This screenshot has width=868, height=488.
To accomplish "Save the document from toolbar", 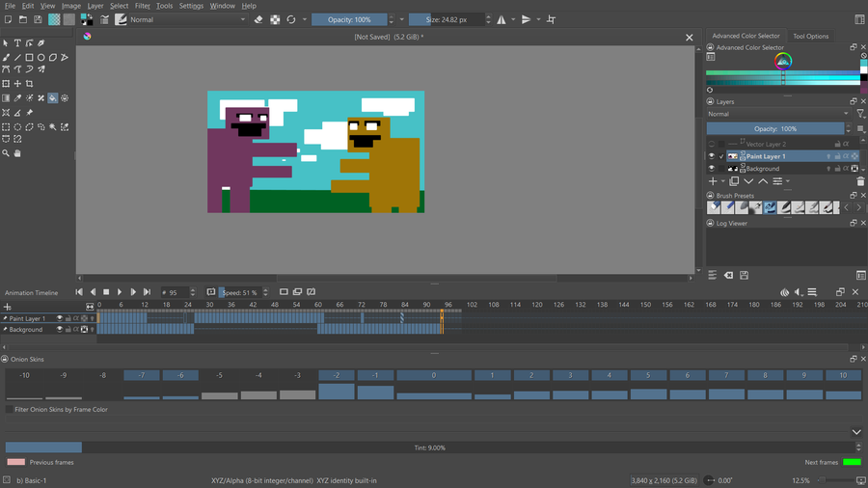I will (38, 19).
